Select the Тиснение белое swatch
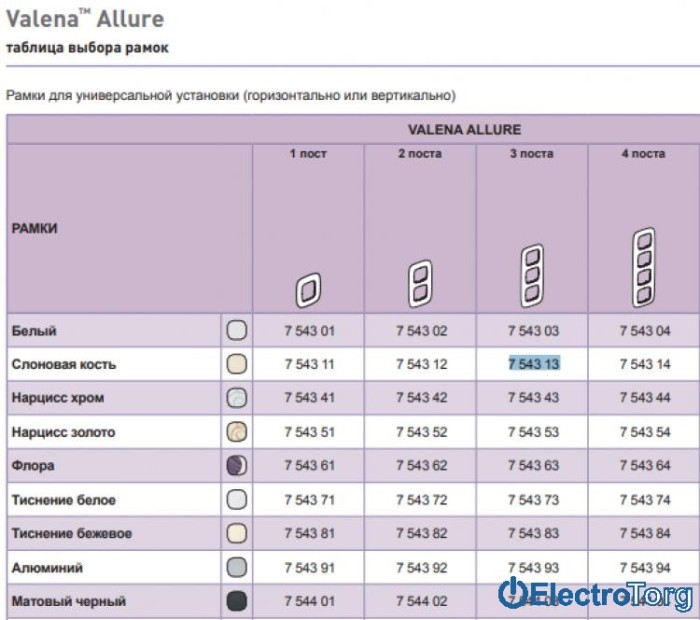 click(x=237, y=499)
